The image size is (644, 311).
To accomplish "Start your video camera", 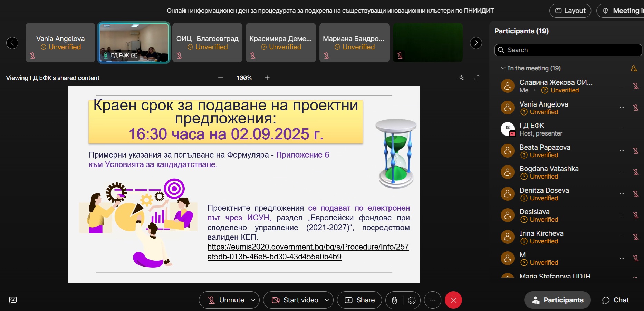I will (x=295, y=300).
